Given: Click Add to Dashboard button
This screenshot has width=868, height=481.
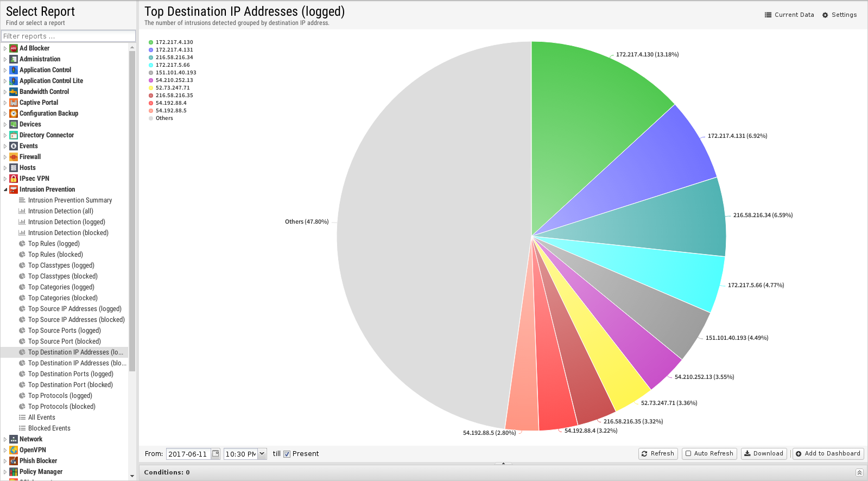Looking at the screenshot, I should [828, 453].
